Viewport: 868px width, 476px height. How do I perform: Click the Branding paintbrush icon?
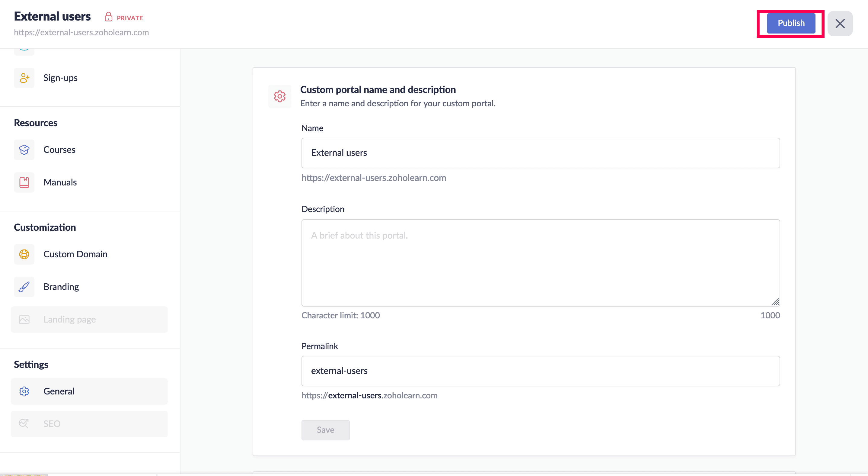[x=24, y=287]
